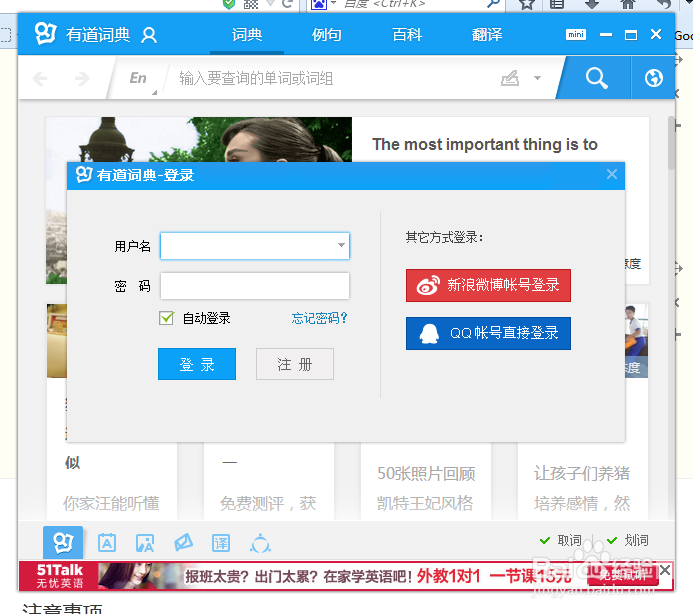
Task: Open the 忘记密码? link
Action: pyautogui.click(x=320, y=318)
